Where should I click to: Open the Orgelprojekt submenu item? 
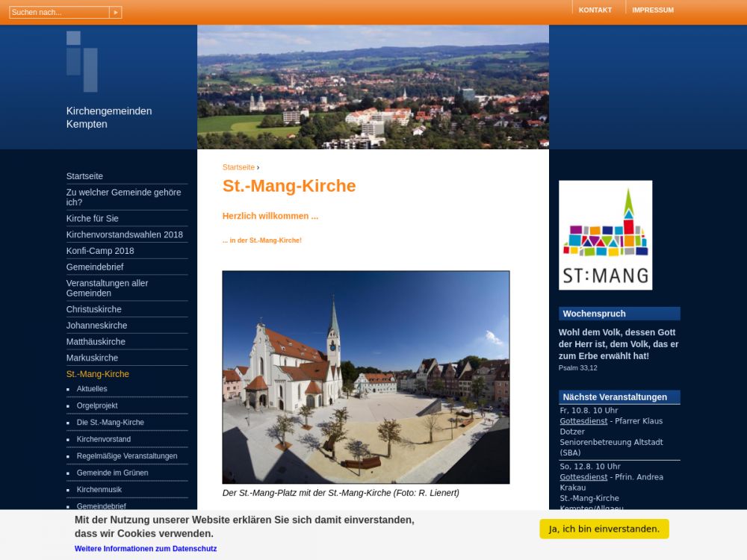[x=97, y=405]
